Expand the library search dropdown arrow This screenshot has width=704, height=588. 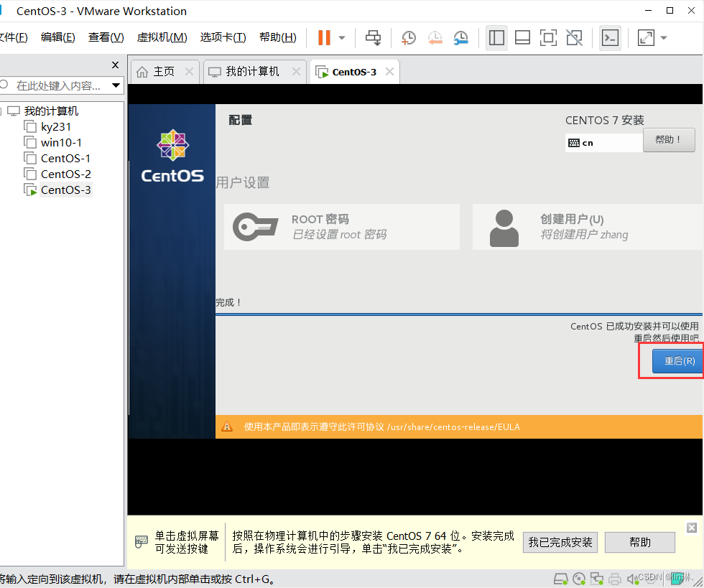coord(116,85)
